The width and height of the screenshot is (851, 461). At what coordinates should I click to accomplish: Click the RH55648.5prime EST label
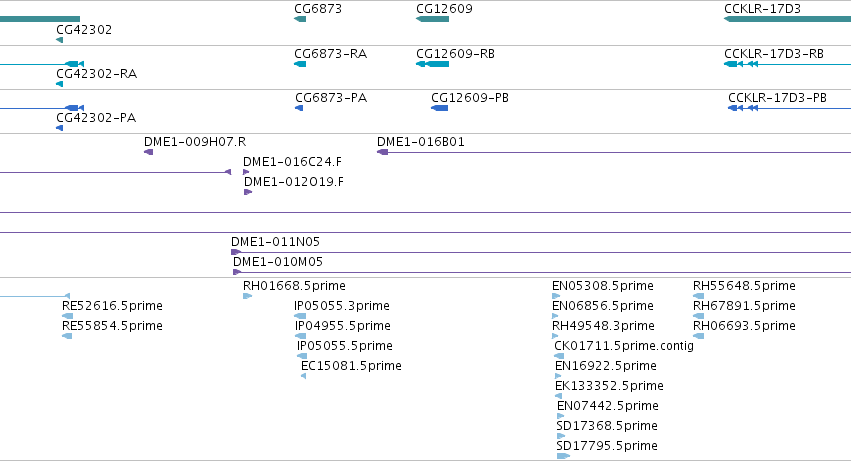[x=744, y=286]
